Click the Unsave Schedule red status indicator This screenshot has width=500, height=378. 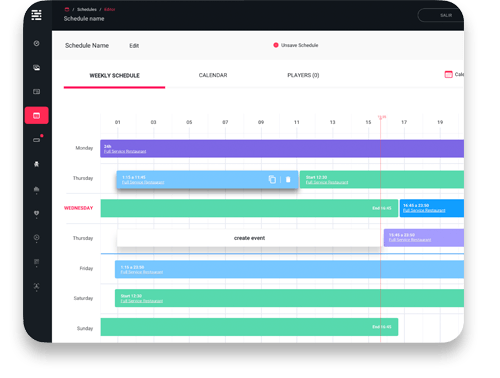(x=276, y=45)
